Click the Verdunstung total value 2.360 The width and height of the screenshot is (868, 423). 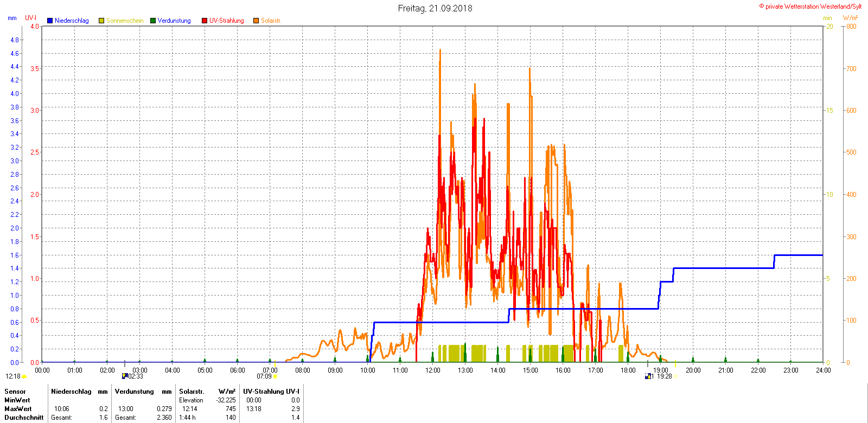coord(164,418)
